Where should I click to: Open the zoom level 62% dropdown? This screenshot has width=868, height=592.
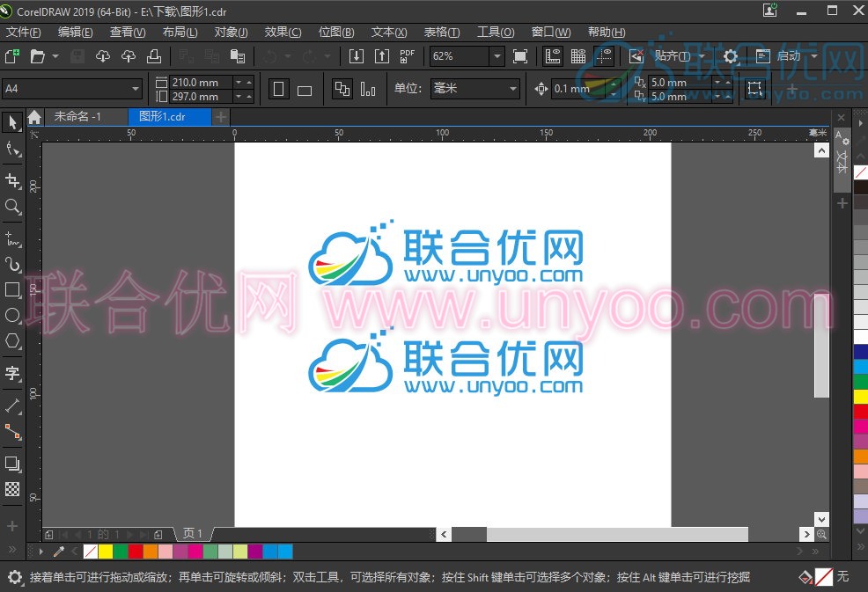click(497, 56)
